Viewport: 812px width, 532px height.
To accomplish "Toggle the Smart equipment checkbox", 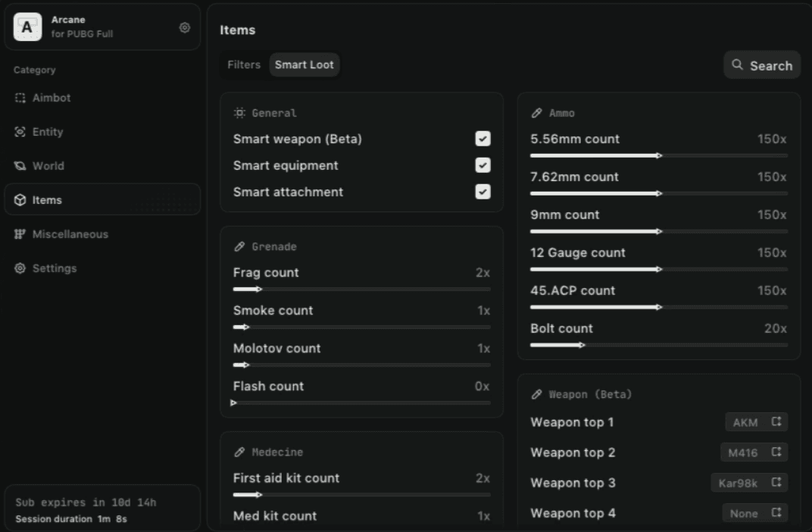I will click(x=483, y=165).
